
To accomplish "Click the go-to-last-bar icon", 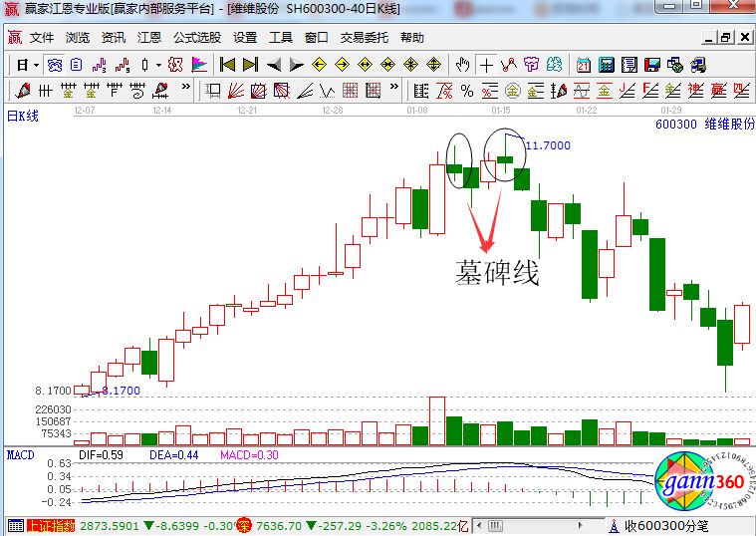I will (x=250, y=65).
